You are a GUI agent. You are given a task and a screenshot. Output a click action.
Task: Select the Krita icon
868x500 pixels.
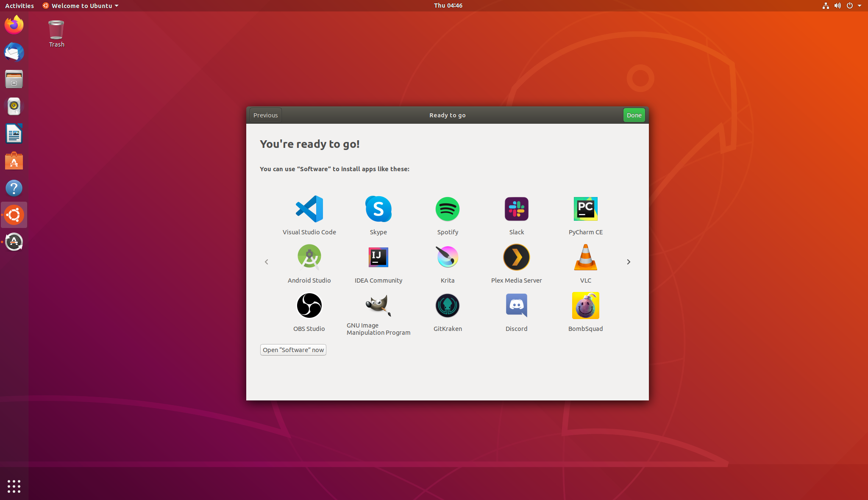click(x=448, y=257)
